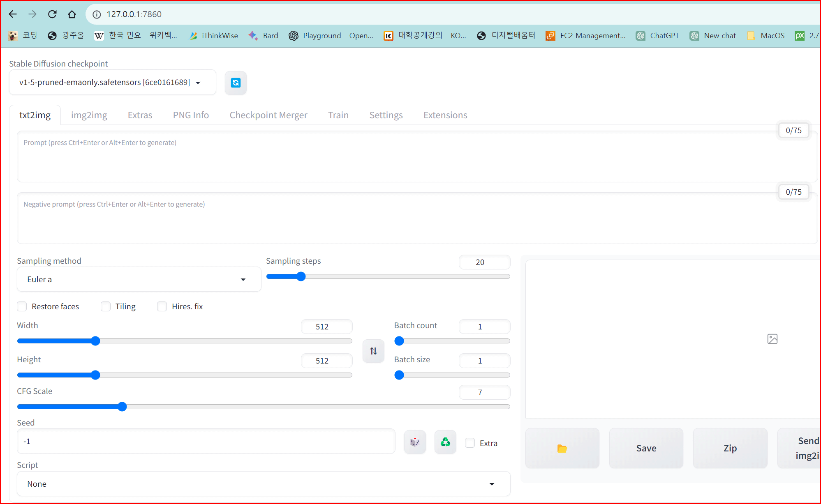Expand the Sampling method dropdown

click(139, 279)
